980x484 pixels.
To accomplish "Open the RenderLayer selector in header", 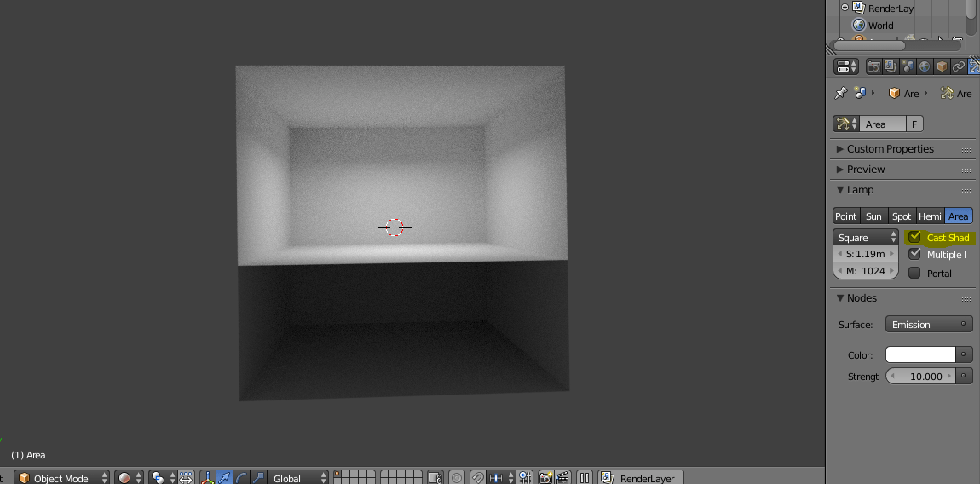I will (641, 478).
